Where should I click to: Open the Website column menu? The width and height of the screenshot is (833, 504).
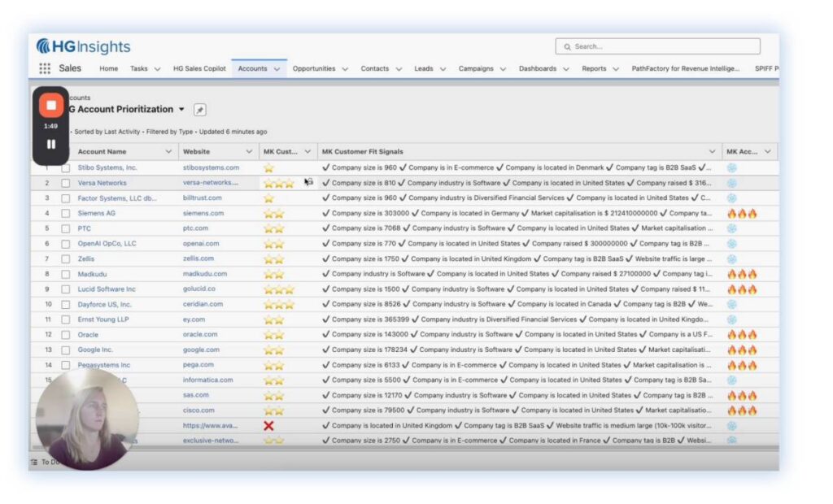(249, 152)
